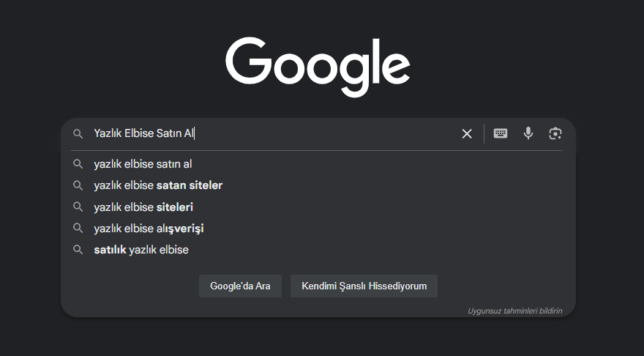Click Kendimi Şanslı Hissediyorum button
The height and width of the screenshot is (356, 644).
coord(364,286)
